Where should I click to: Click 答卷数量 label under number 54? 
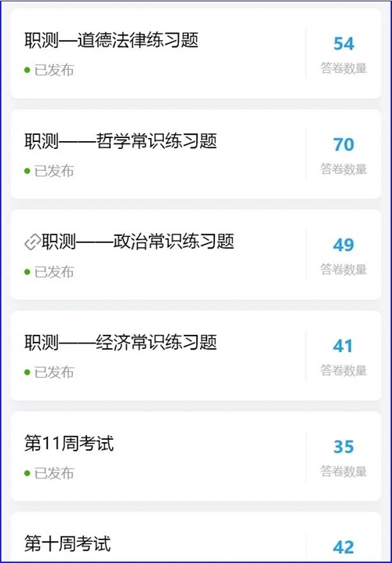pos(344,68)
